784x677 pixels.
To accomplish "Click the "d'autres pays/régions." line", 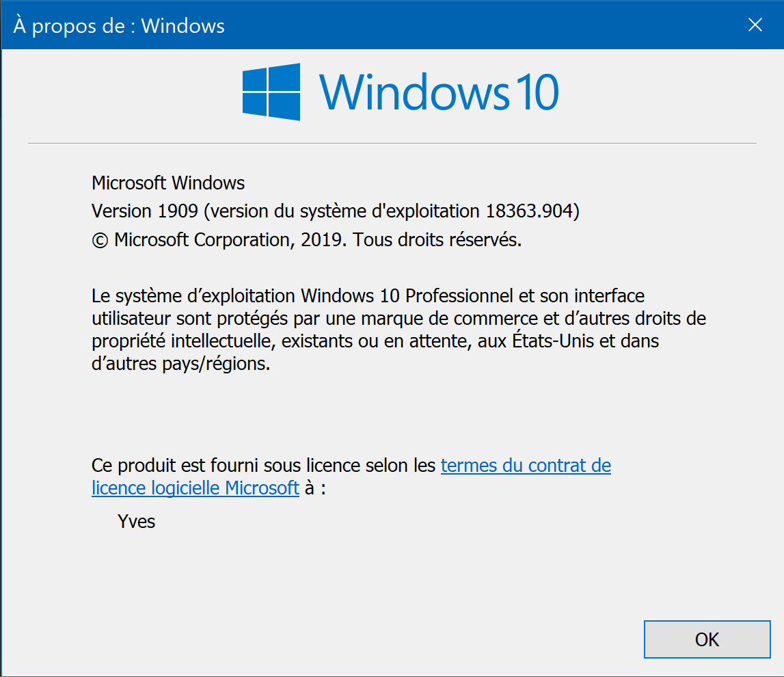I will pos(181,364).
